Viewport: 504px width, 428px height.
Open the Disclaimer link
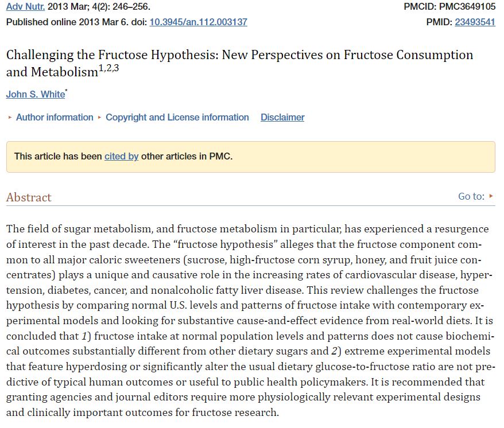282,117
